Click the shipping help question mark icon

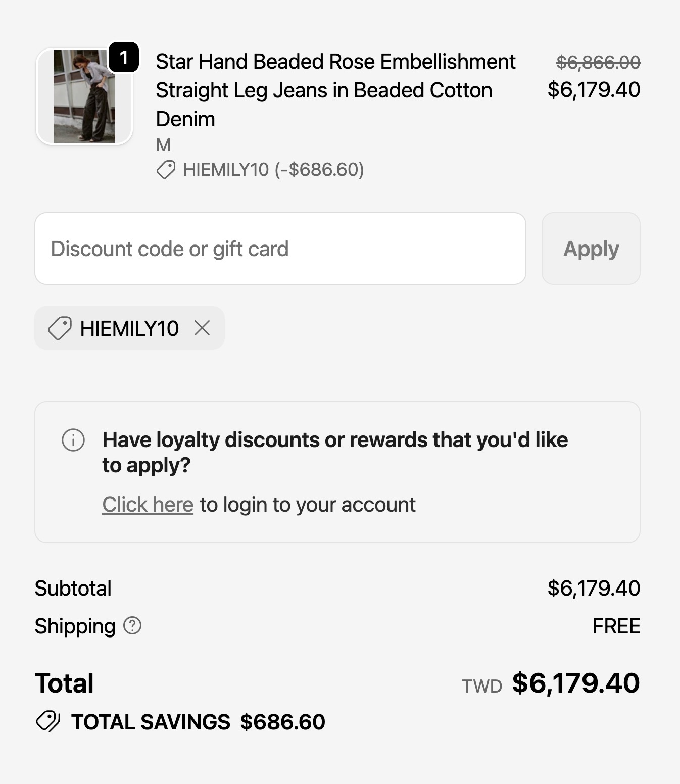[x=132, y=626]
